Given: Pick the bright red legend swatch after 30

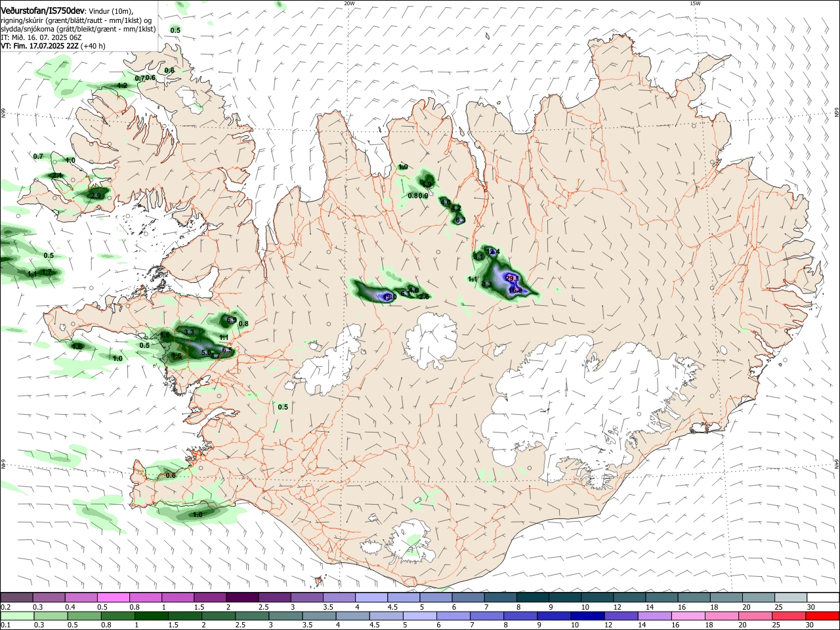Looking at the screenshot, I should (822, 616).
